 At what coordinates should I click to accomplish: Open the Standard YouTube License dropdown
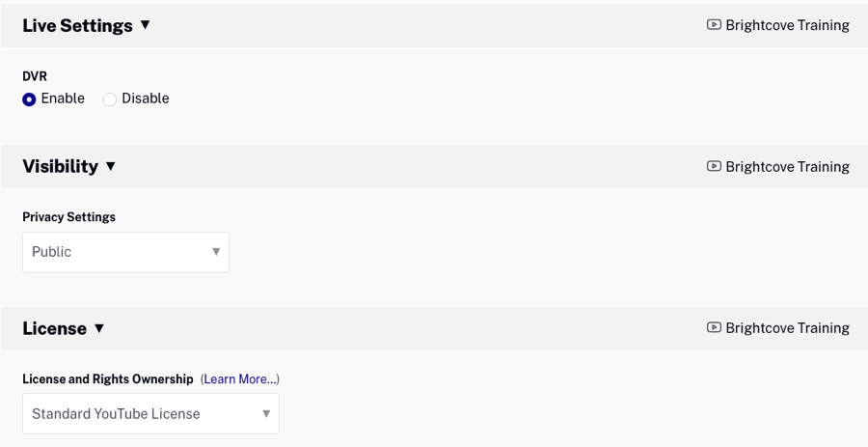(x=150, y=414)
